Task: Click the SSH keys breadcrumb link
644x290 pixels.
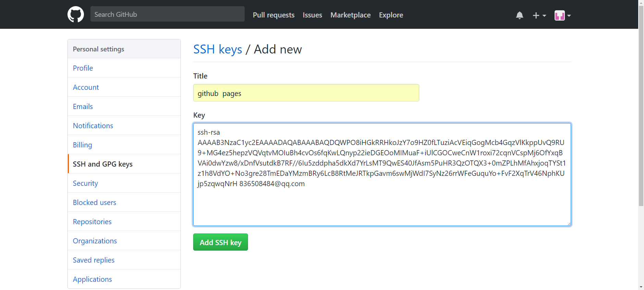Action: pyautogui.click(x=218, y=49)
